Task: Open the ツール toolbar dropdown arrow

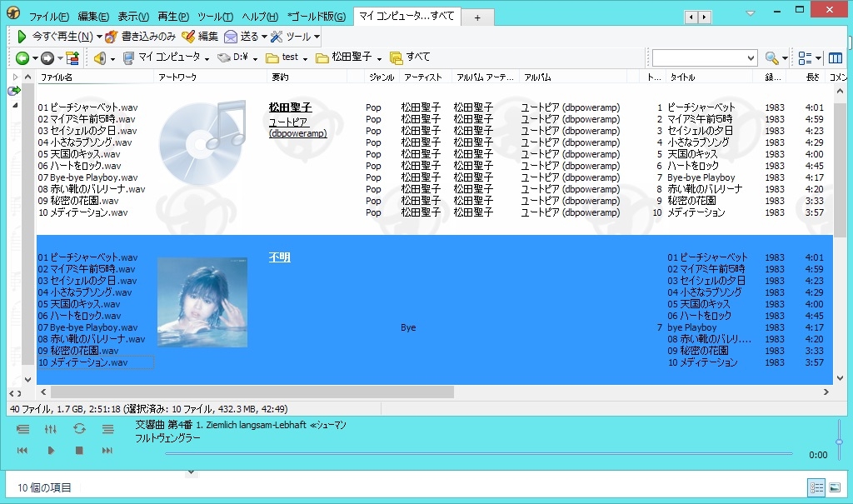Action: point(317,37)
